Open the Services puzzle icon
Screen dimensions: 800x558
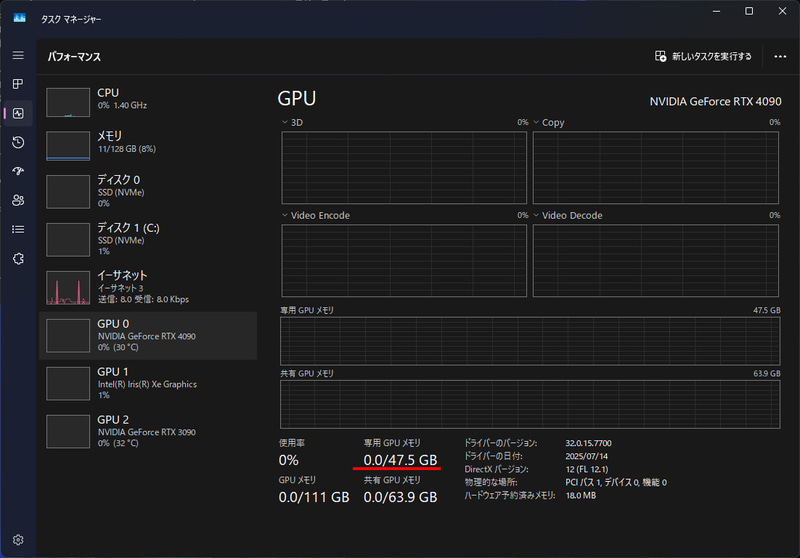pos(18,259)
